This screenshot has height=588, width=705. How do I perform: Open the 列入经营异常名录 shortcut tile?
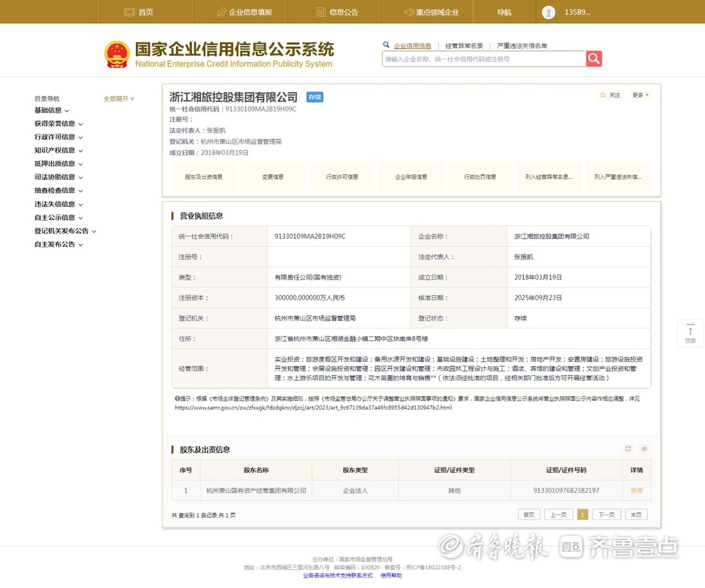pos(549,177)
